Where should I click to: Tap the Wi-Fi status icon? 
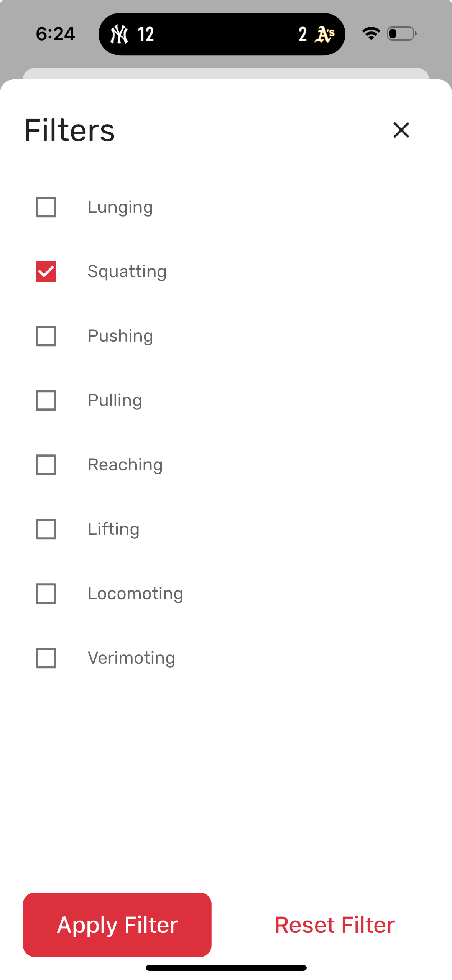371,34
